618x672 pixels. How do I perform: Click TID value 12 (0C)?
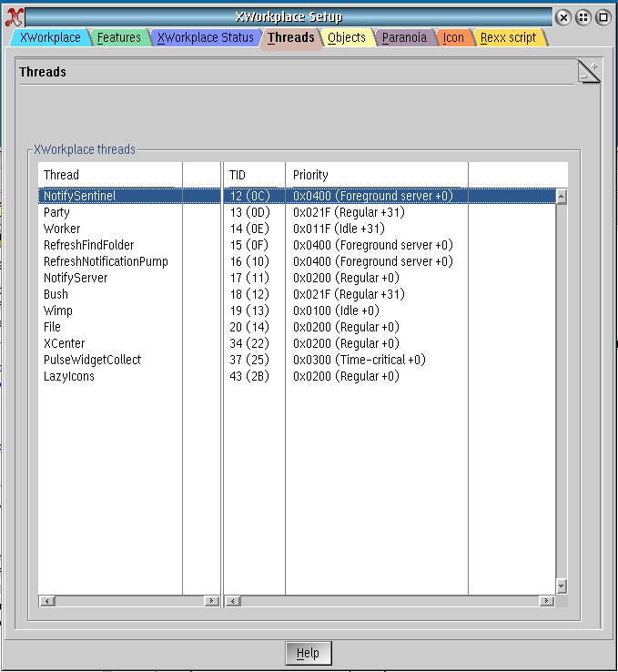(249, 196)
